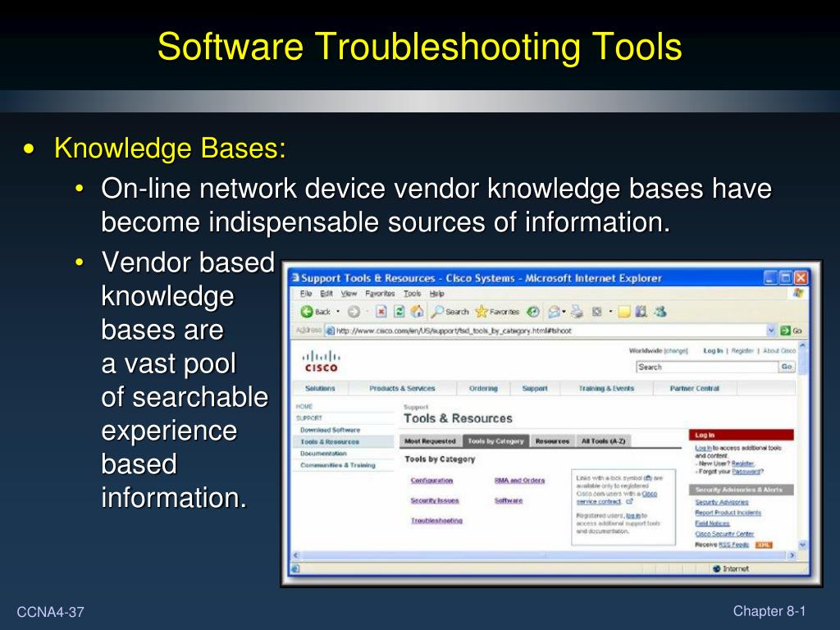Image resolution: width=840 pixels, height=630 pixels.
Task: Click Solutions in Cisco navigation bar
Action: pyautogui.click(x=320, y=388)
